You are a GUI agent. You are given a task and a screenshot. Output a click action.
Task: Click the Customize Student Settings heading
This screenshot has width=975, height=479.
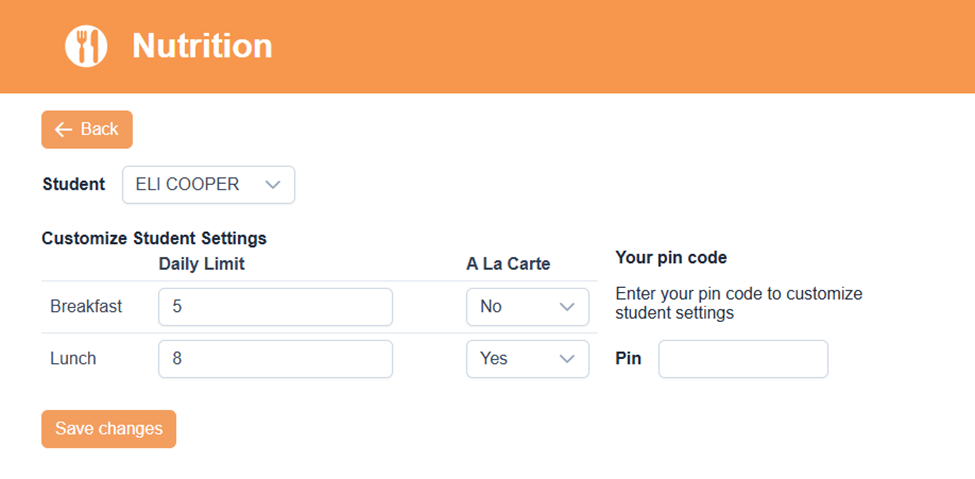point(154,239)
